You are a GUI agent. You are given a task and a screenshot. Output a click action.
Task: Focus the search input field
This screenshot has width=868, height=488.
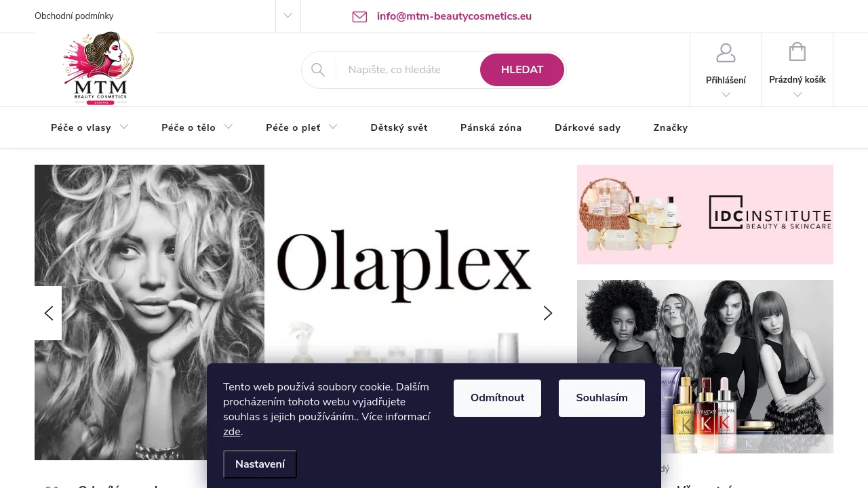408,70
